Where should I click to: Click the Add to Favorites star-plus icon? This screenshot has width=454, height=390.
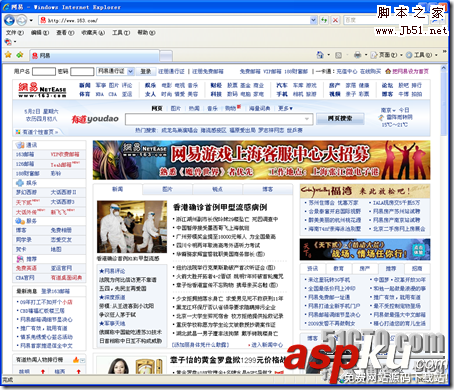point(20,55)
